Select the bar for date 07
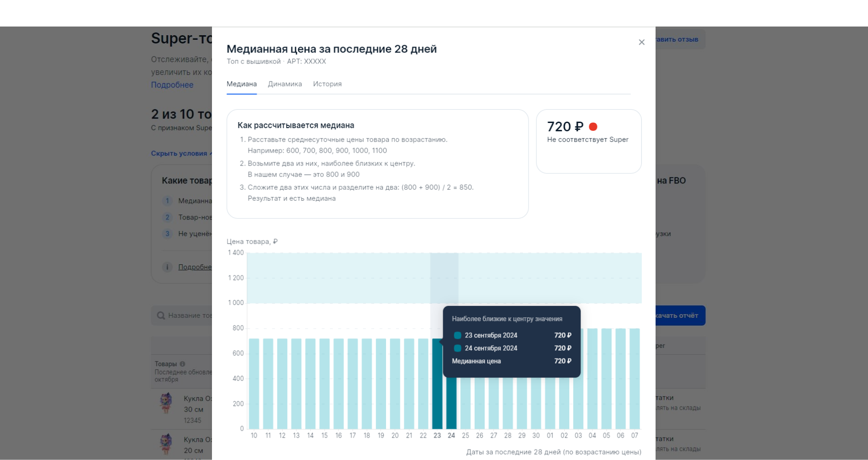The width and height of the screenshot is (868, 460). [635, 379]
